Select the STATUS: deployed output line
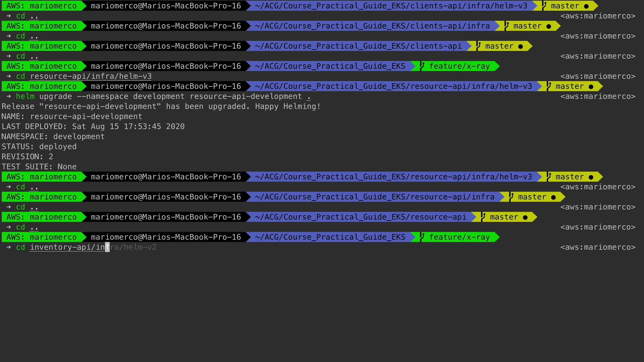 point(39,146)
